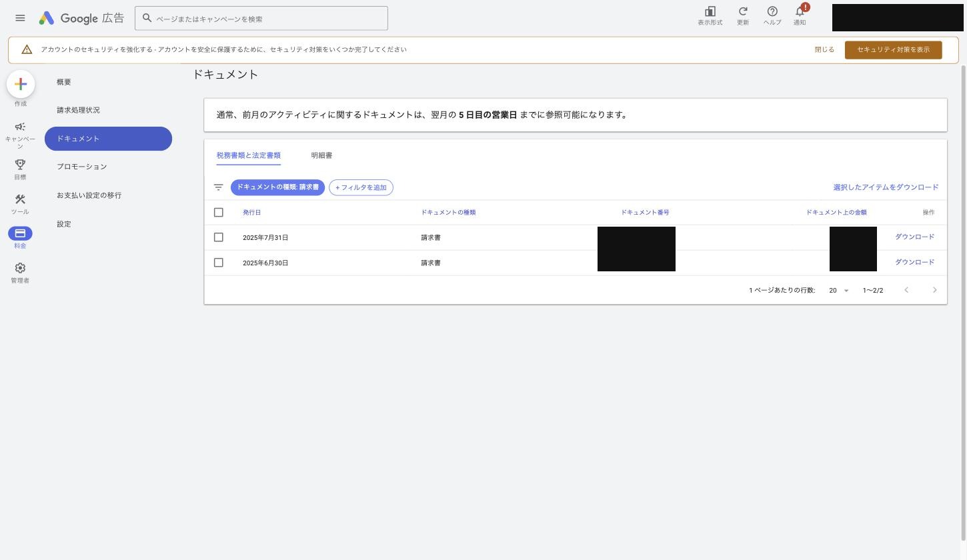Check the 2025年6月30日 invoice row

coord(218,263)
